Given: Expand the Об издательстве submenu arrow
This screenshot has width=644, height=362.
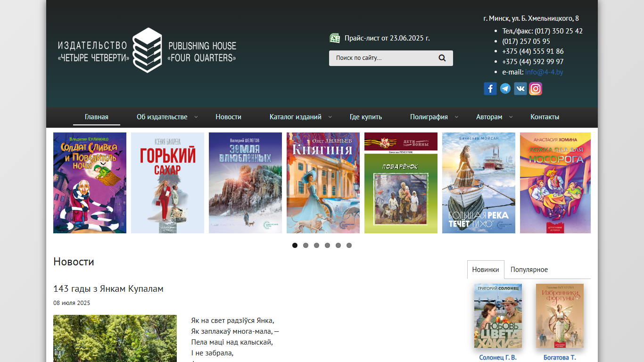Looking at the screenshot, I should point(196,117).
